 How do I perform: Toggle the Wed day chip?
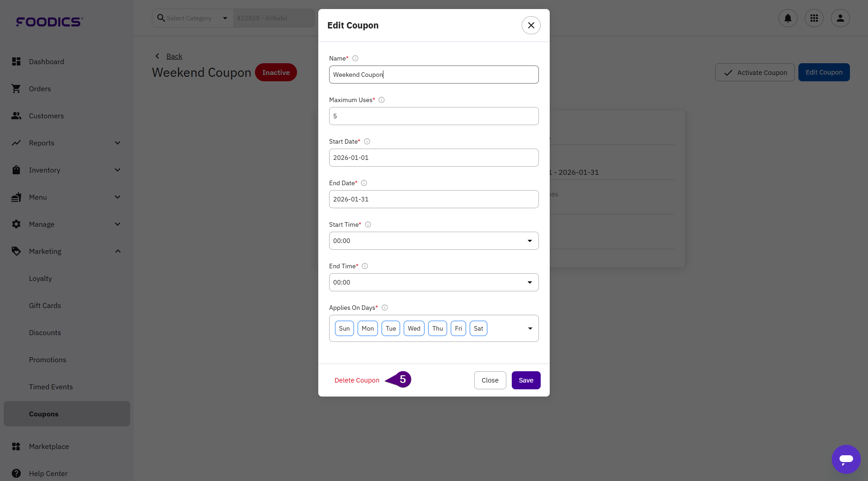tap(414, 328)
